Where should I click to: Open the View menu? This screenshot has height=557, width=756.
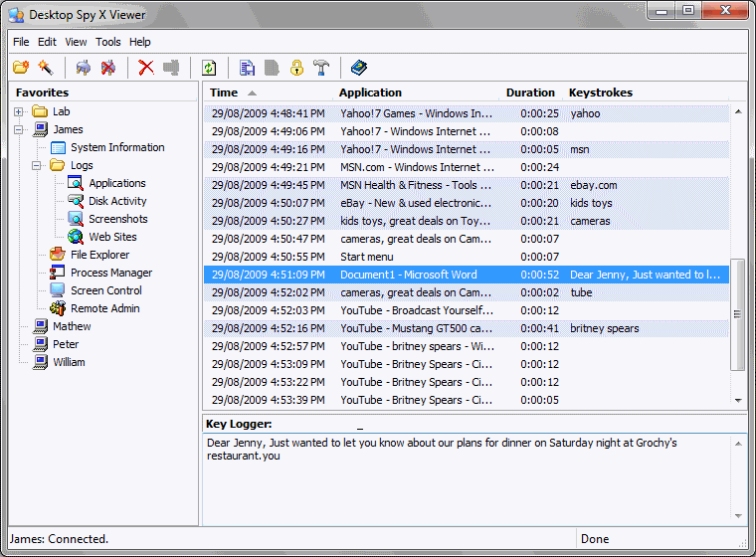pyautogui.click(x=76, y=42)
